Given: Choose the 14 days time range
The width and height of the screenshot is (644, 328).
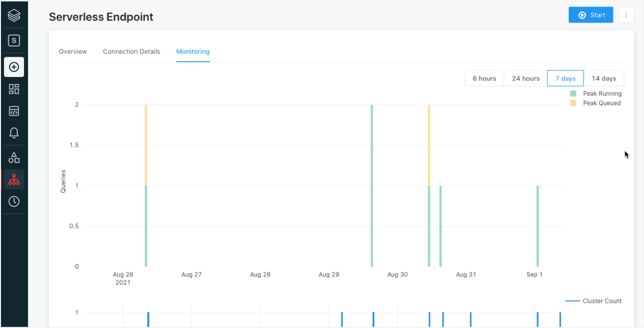Looking at the screenshot, I should coord(603,78).
